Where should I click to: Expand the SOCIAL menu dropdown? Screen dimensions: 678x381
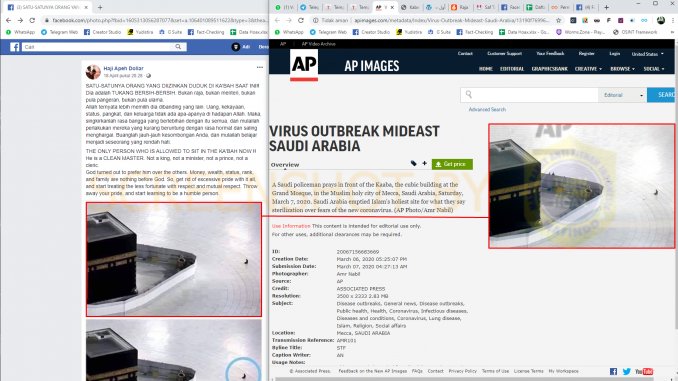coord(654,69)
